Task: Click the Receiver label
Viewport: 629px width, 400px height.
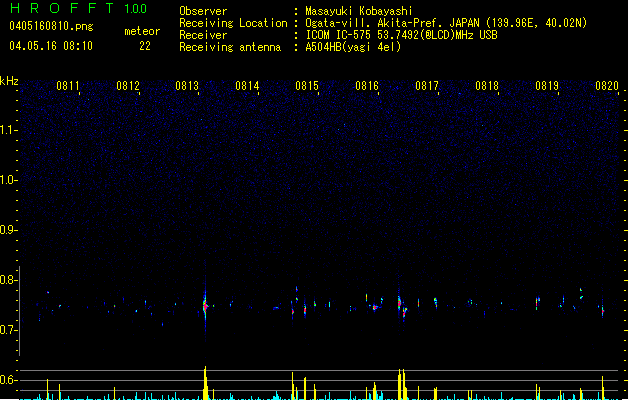Action: tap(203, 35)
